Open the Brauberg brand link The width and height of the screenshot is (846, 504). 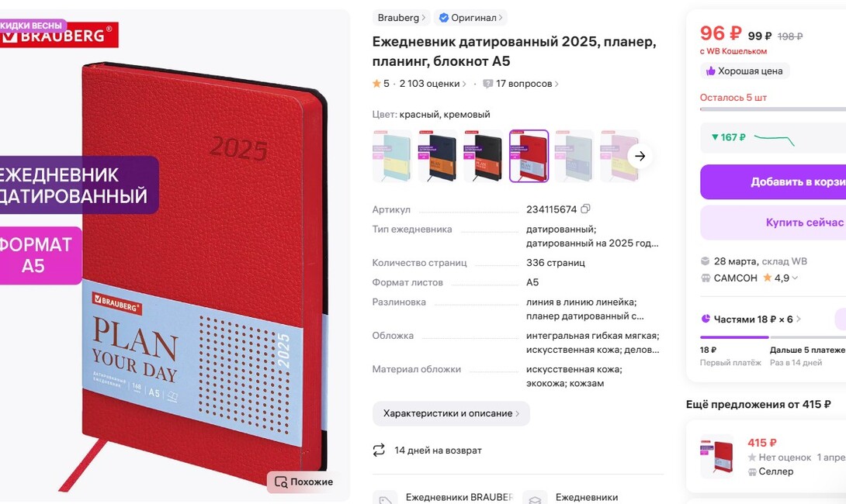(401, 18)
